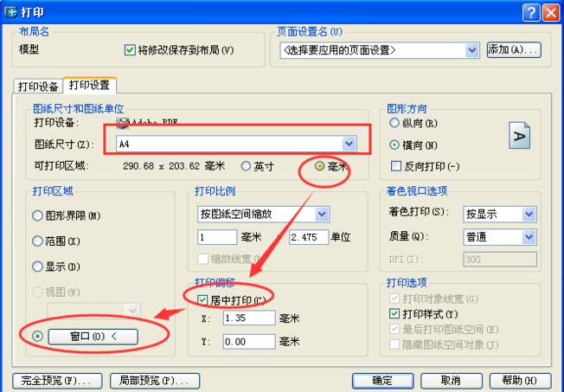Toggle save changes to layout checkbox
The width and height of the screenshot is (564, 392).
130,50
